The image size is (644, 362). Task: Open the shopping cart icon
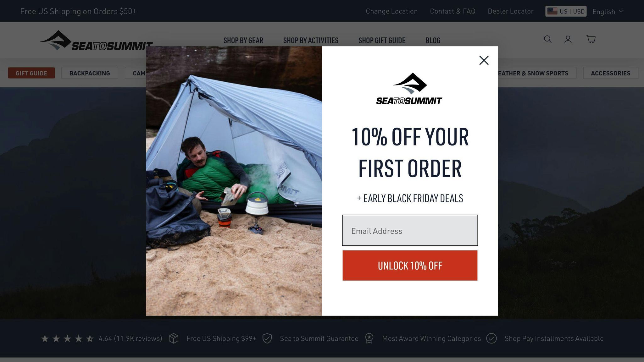tap(591, 39)
